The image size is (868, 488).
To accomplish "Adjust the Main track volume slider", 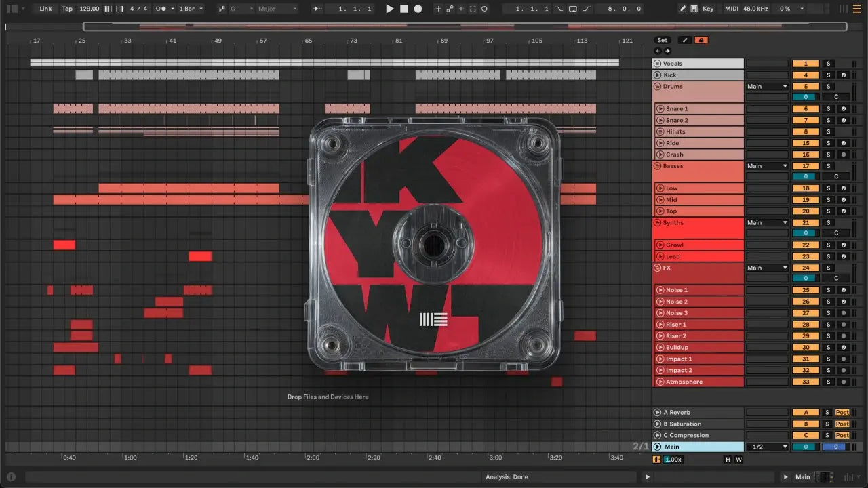I will tap(806, 447).
